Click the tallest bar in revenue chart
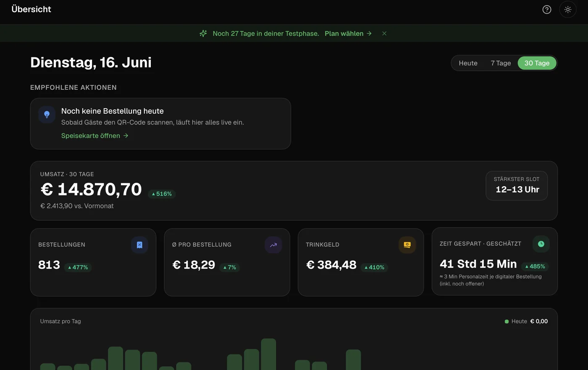This screenshot has height=370, width=588. [x=268, y=354]
